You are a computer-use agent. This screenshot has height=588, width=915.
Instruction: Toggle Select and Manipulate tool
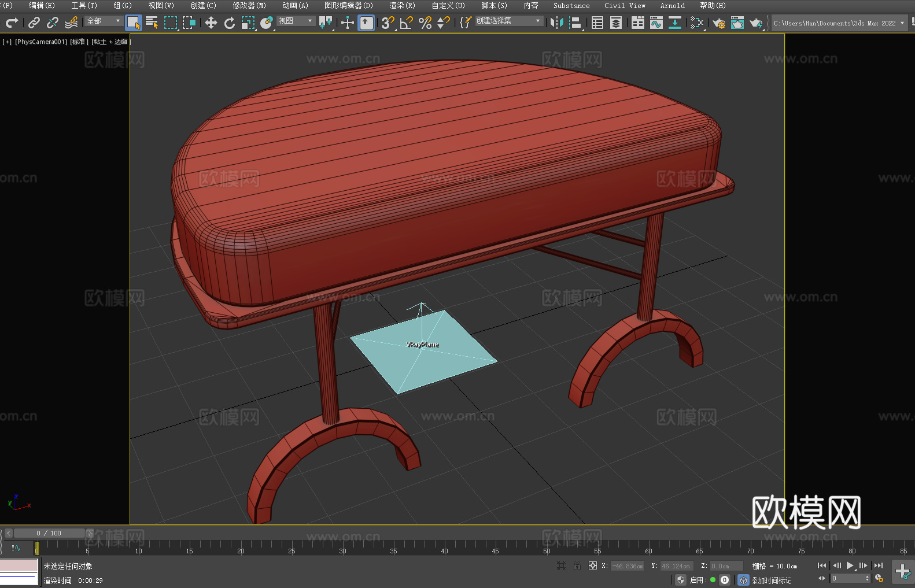[x=347, y=23]
